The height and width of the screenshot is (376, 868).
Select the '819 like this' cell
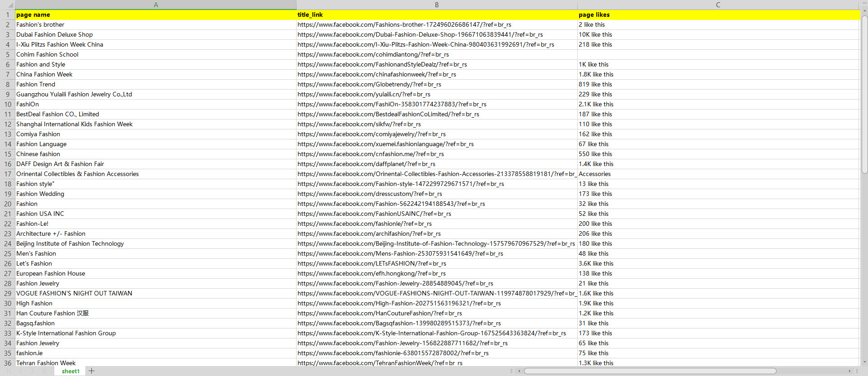pyautogui.click(x=718, y=85)
